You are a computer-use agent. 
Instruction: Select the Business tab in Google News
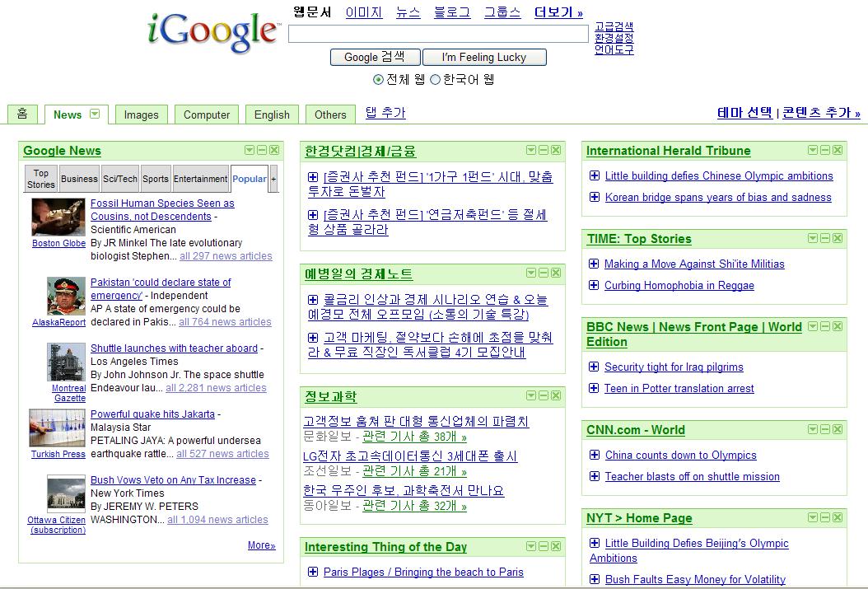click(79, 179)
